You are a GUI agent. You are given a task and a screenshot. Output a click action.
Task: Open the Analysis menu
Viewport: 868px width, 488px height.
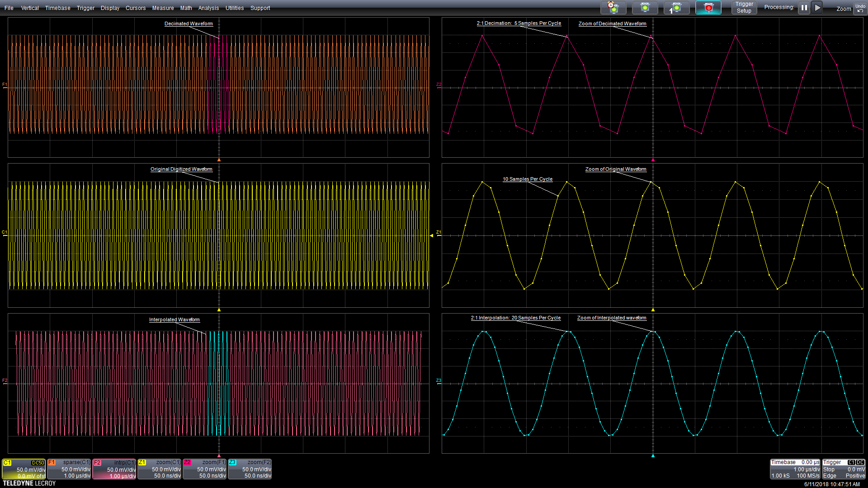click(x=208, y=8)
